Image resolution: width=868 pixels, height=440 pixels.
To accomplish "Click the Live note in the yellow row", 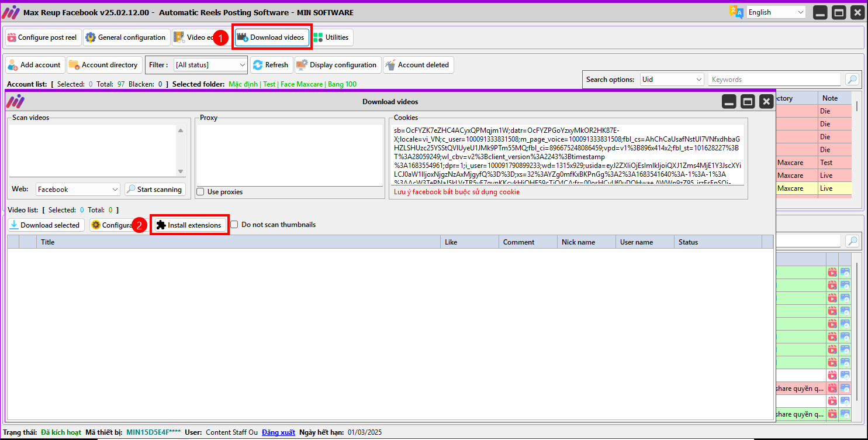I will tap(834, 188).
